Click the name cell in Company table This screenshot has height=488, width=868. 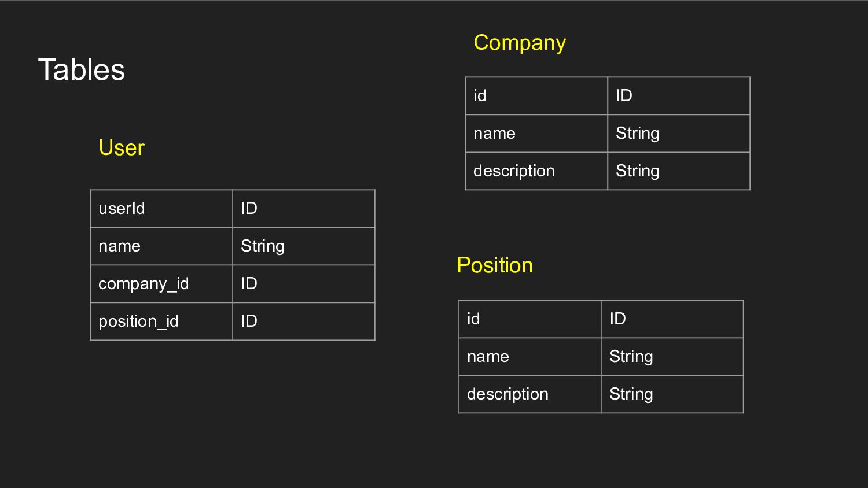coord(494,134)
